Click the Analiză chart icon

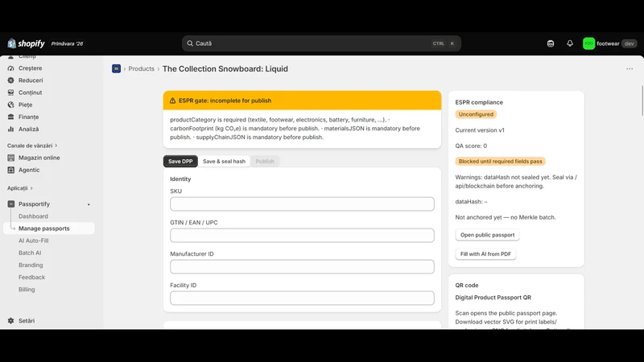pyautogui.click(x=10, y=129)
